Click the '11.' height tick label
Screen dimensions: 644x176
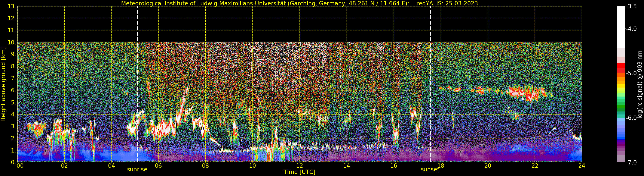[12, 31]
